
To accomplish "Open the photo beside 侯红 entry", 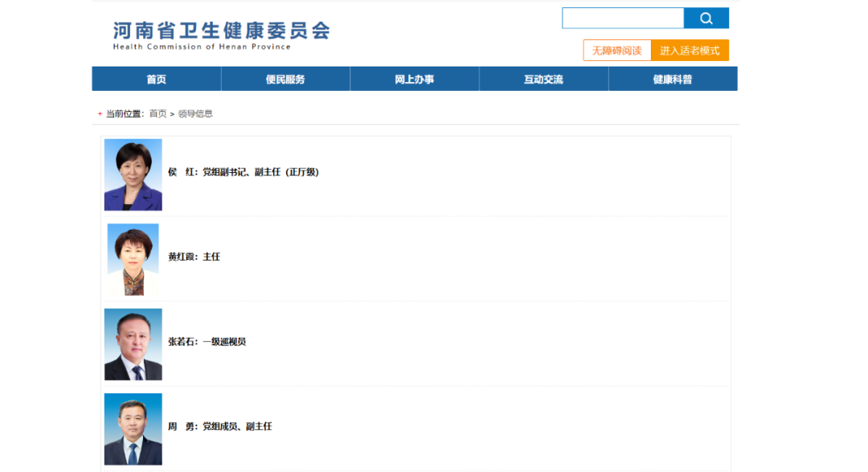I will point(133,174).
